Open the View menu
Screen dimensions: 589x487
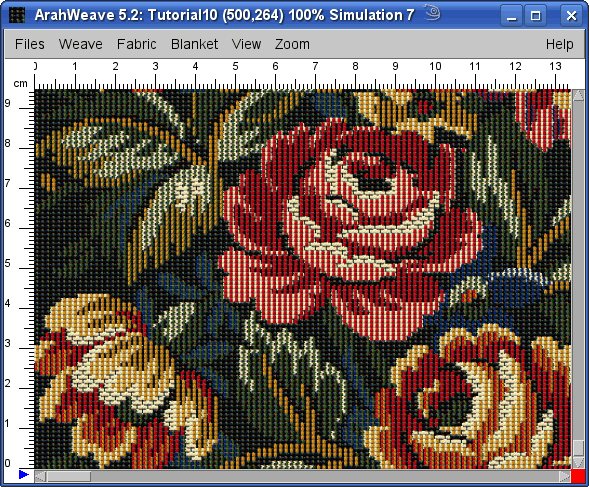246,44
